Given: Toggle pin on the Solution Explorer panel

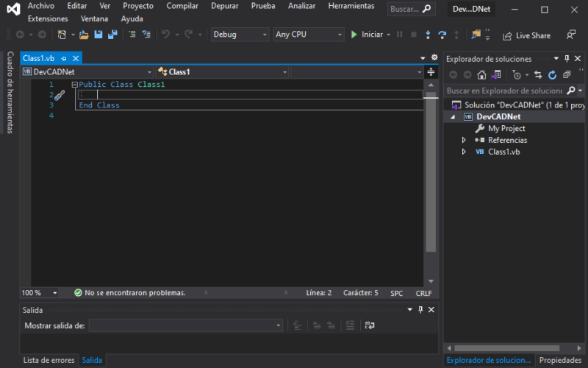Looking at the screenshot, I should coord(567,58).
